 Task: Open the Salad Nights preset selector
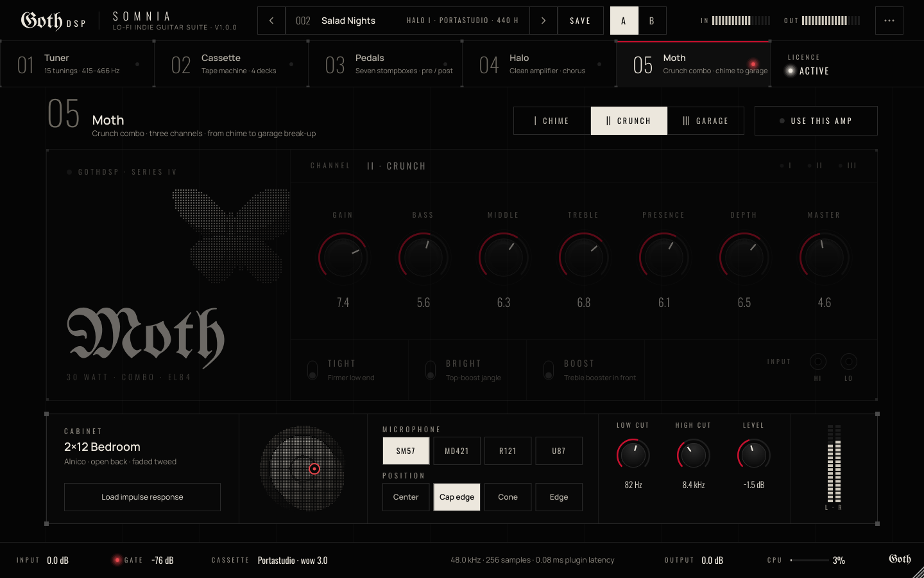[x=407, y=21]
